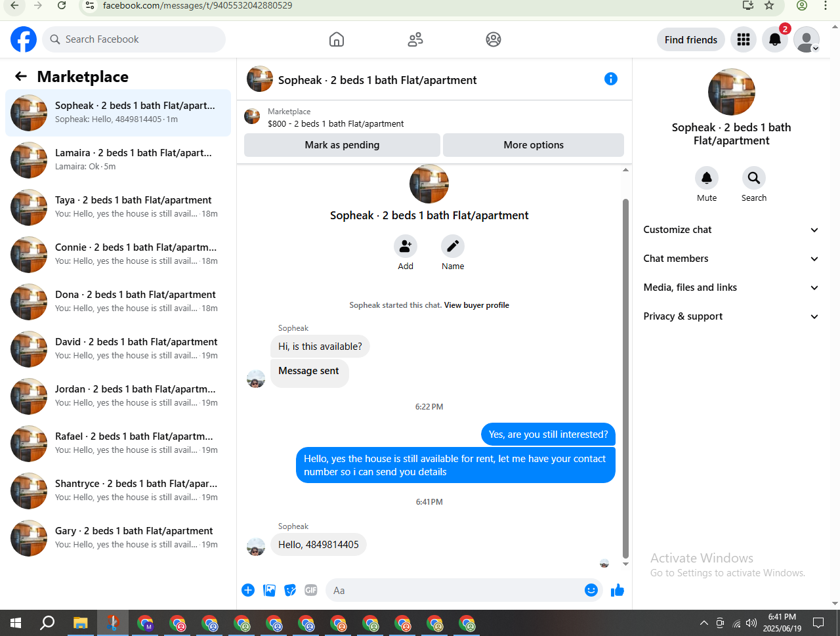Open the Groups icon in top navigation
Screen dimensions: 840x636
click(x=493, y=39)
